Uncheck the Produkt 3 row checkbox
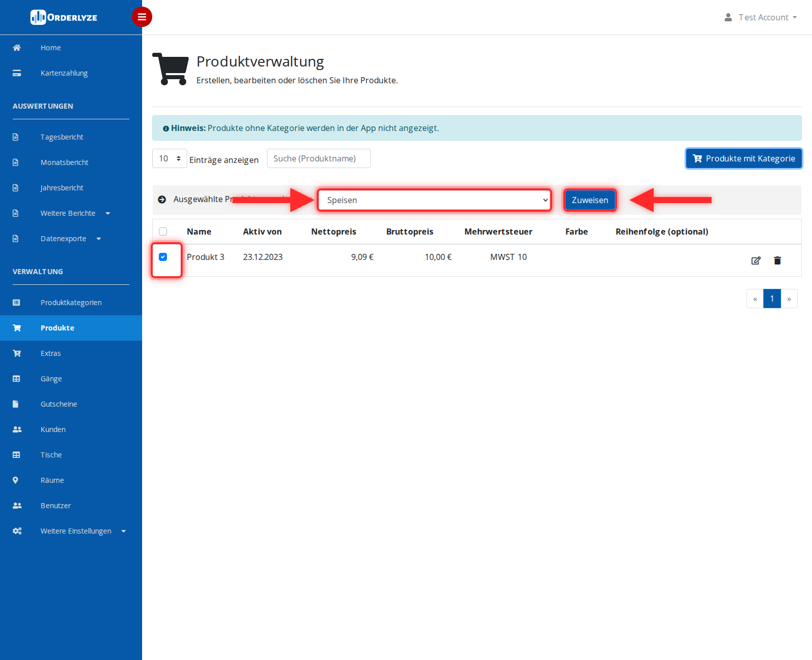 [x=163, y=257]
